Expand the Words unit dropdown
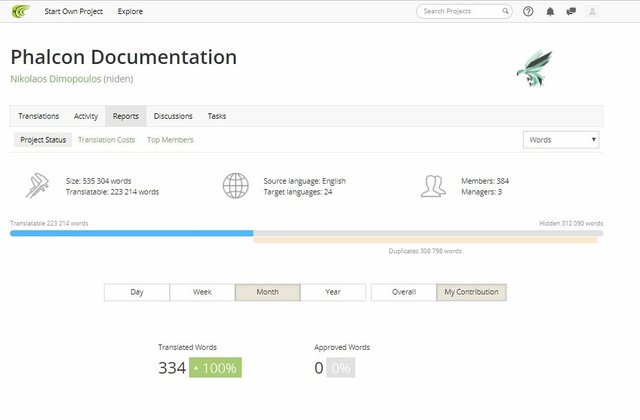 561,140
